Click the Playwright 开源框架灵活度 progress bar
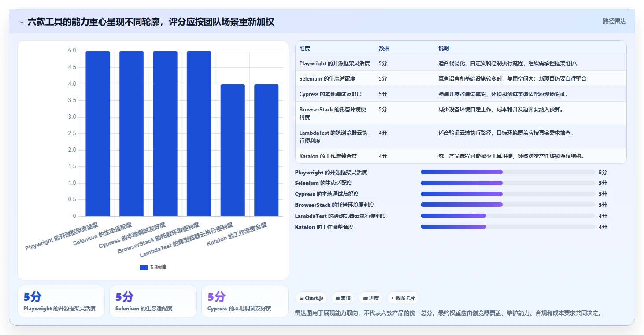Screen dimensions: 644x335 (x=508, y=172)
